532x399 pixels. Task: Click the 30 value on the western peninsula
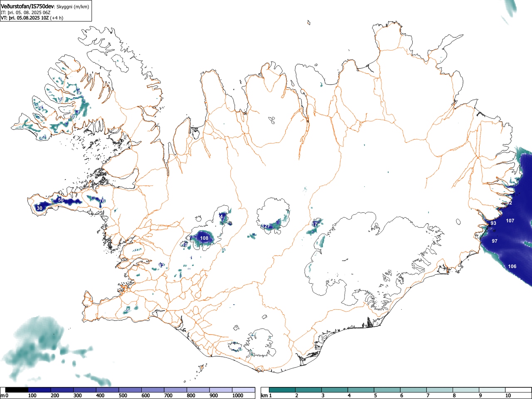click(x=39, y=208)
